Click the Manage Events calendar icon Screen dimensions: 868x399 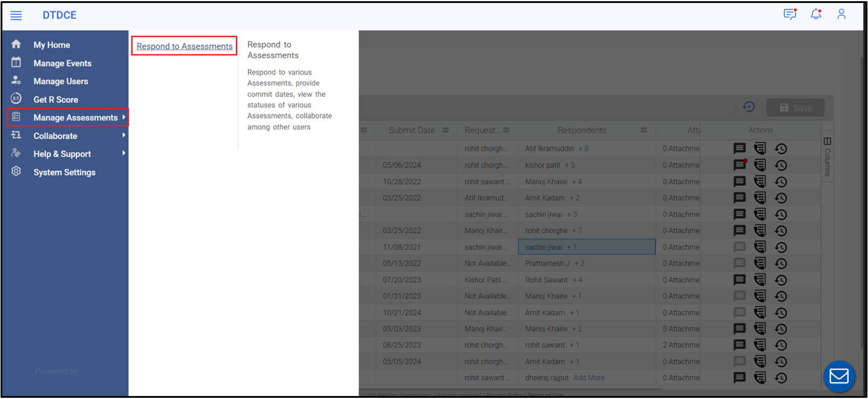[16, 62]
